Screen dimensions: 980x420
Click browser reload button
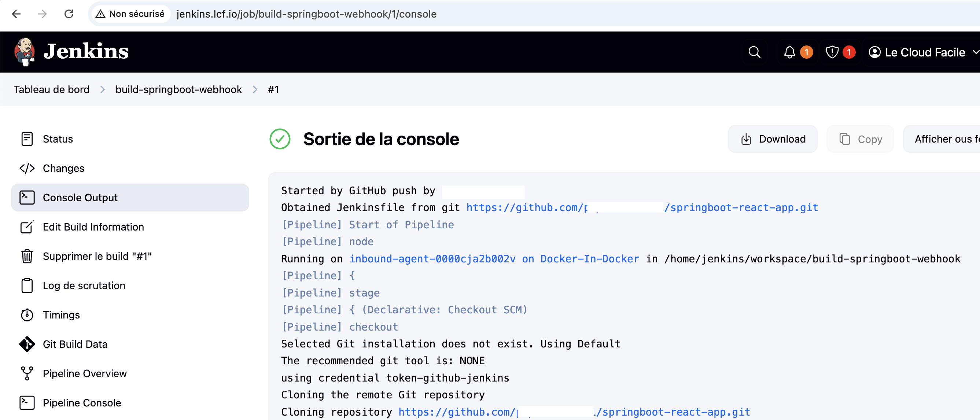pyautogui.click(x=69, y=14)
